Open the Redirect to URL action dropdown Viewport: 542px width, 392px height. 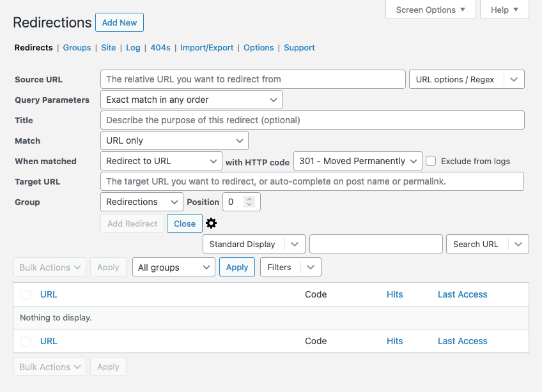click(x=161, y=161)
